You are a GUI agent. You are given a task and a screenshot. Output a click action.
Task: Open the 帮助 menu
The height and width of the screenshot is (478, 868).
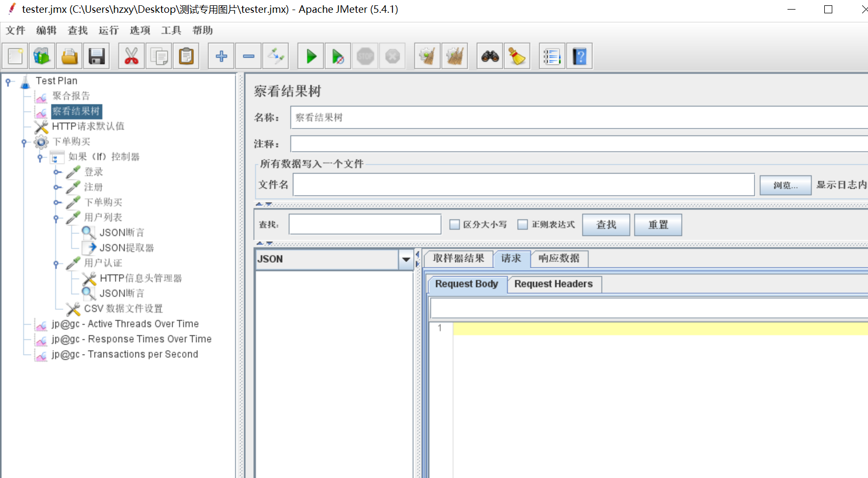(203, 30)
